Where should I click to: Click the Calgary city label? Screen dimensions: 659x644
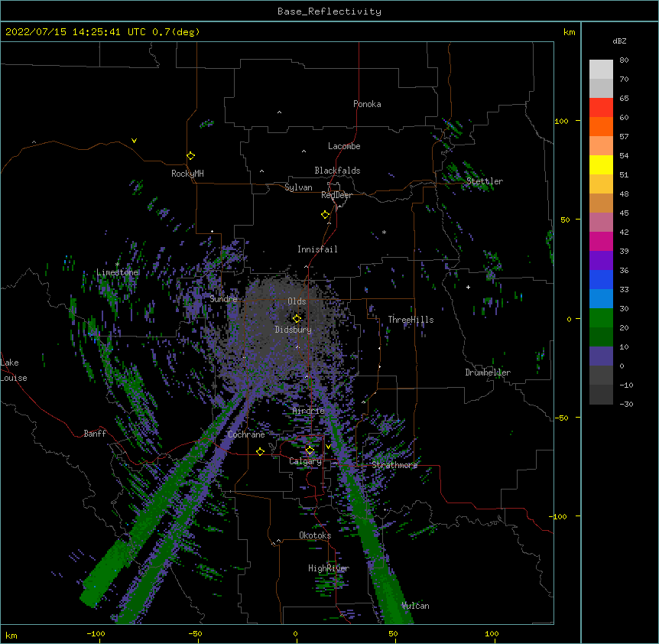[x=306, y=461]
